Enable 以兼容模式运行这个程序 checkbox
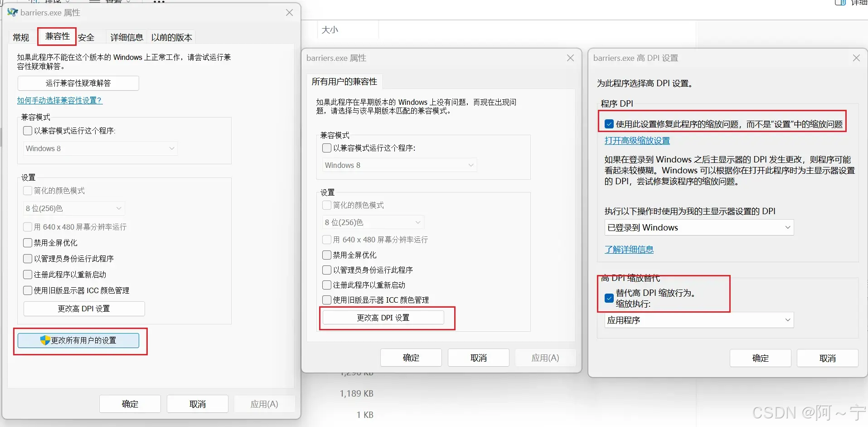 click(27, 131)
